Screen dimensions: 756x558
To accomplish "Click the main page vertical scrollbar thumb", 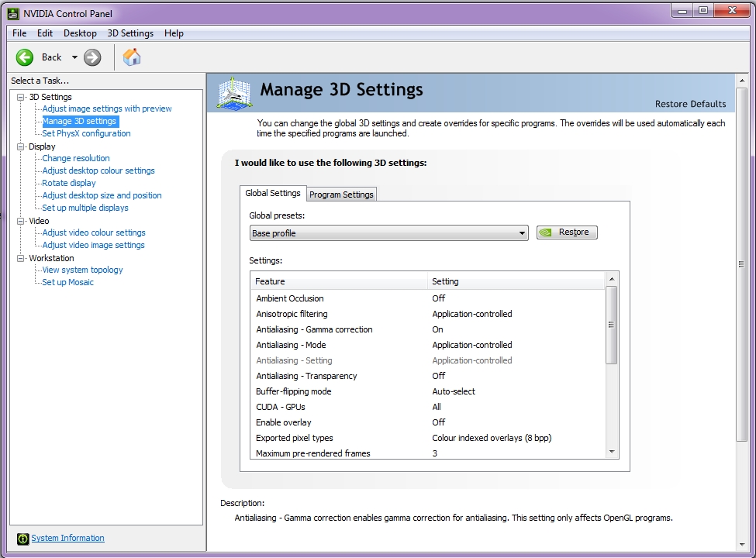I will [741, 264].
